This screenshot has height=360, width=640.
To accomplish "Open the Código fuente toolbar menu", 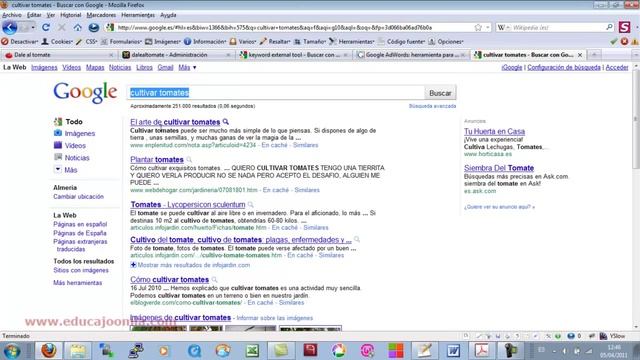I will click(x=401, y=42).
